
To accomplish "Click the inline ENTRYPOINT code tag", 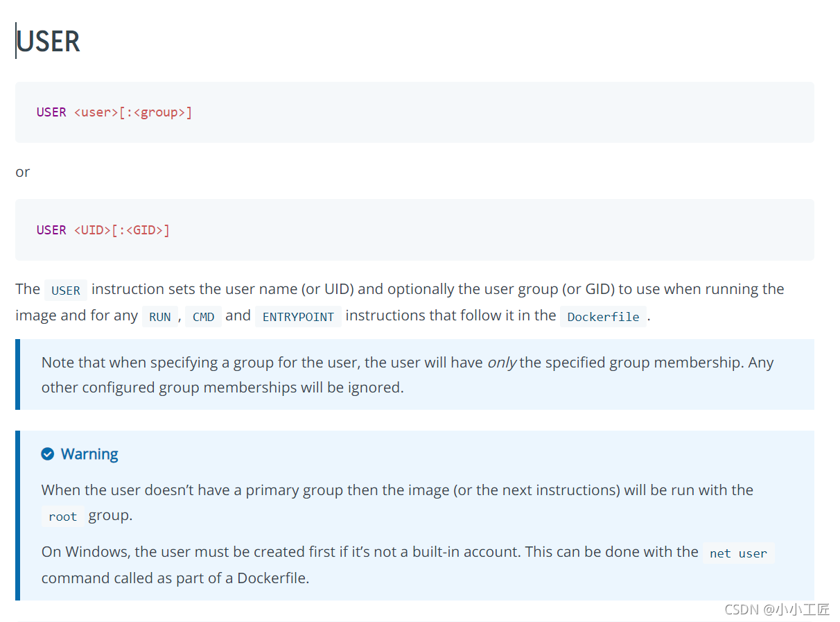I will pos(299,317).
